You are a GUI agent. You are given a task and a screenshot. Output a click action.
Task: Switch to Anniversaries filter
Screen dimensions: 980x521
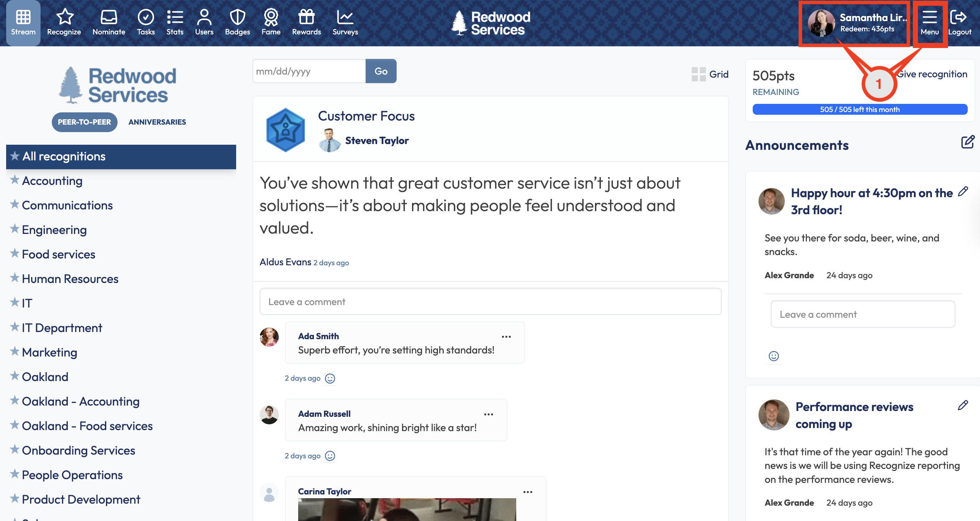pos(157,122)
